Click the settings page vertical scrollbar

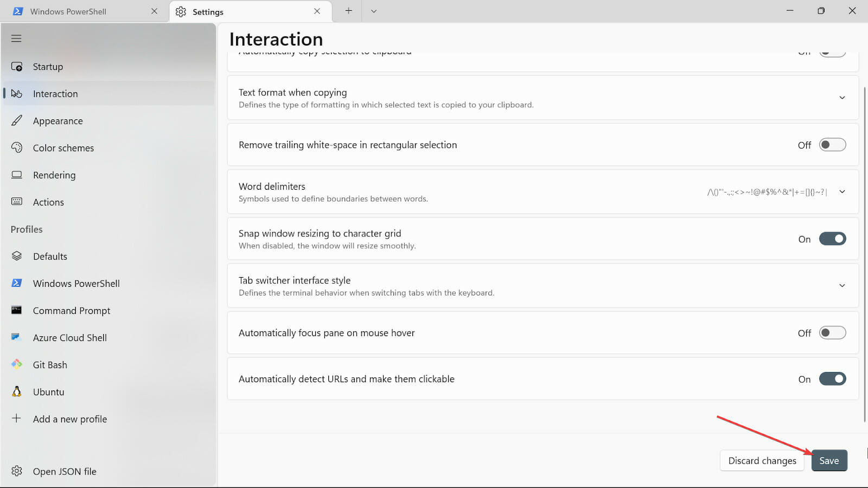[x=865, y=254]
